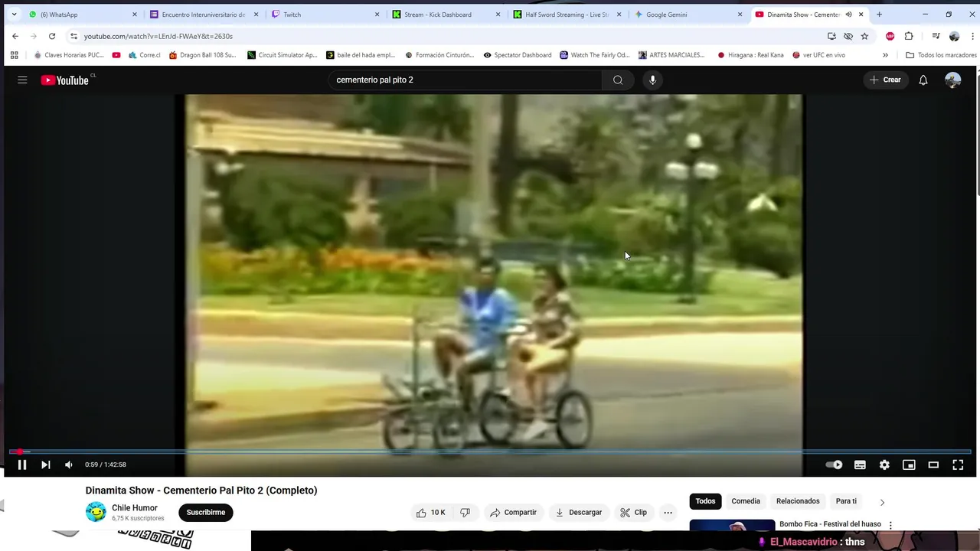Open the Corre.cl bookmark
Image resolution: width=980 pixels, height=551 pixels.
[145, 55]
